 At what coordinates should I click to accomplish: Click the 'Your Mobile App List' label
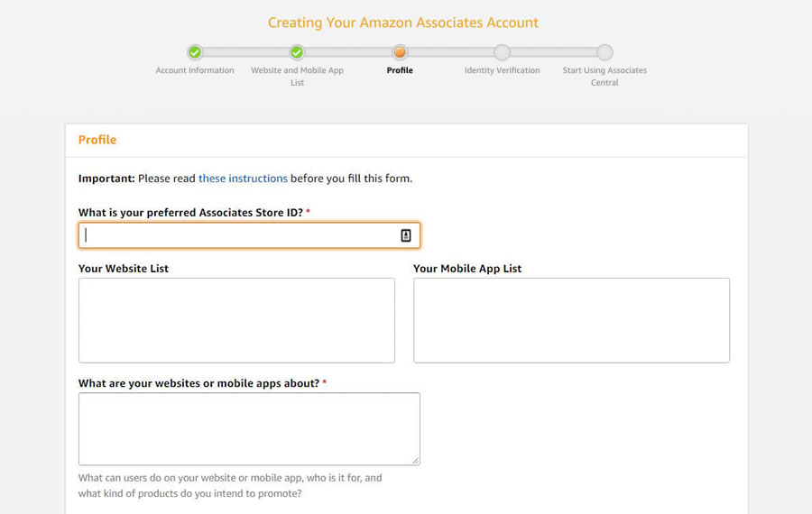(x=467, y=269)
